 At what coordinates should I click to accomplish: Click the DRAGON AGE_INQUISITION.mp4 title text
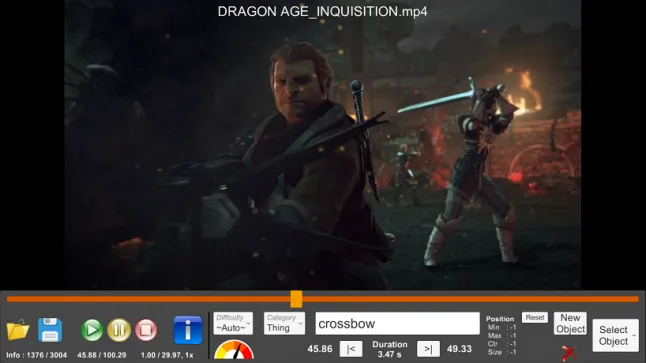click(x=322, y=12)
